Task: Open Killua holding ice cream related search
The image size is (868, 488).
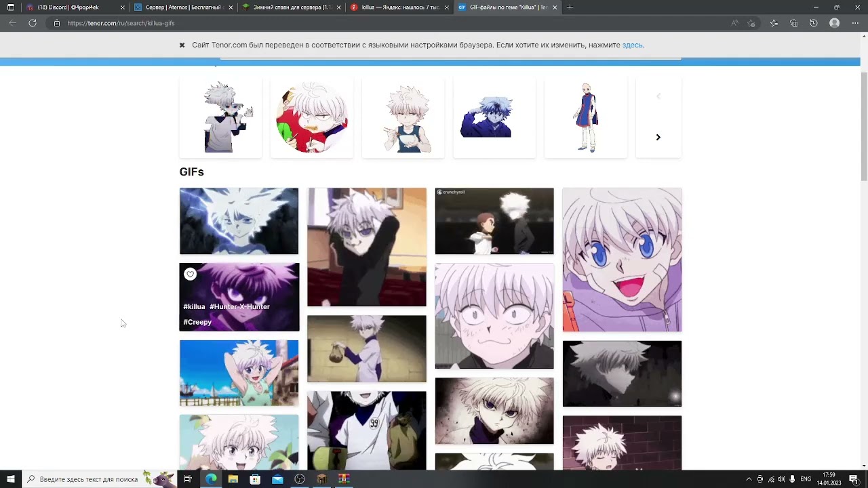Action: pos(220,117)
